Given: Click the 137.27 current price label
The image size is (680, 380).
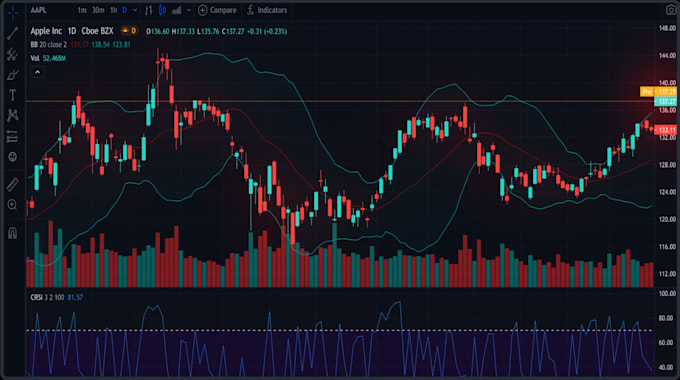Looking at the screenshot, I should 665,102.
